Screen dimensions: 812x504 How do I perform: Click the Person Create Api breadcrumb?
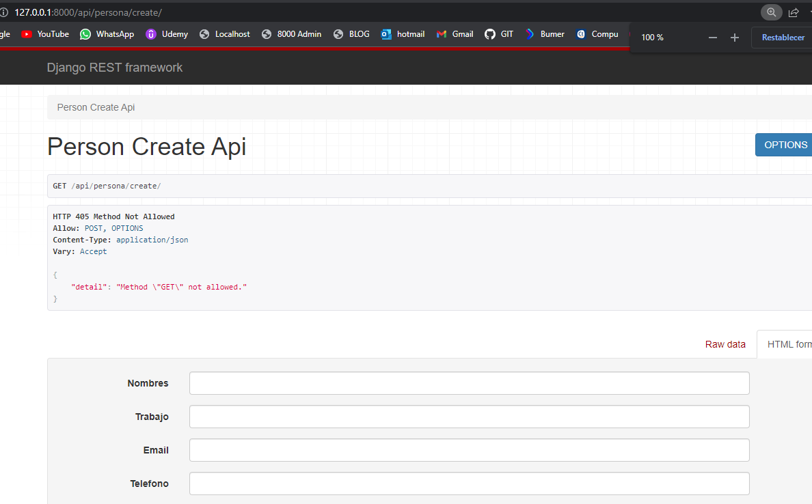pos(96,107)
